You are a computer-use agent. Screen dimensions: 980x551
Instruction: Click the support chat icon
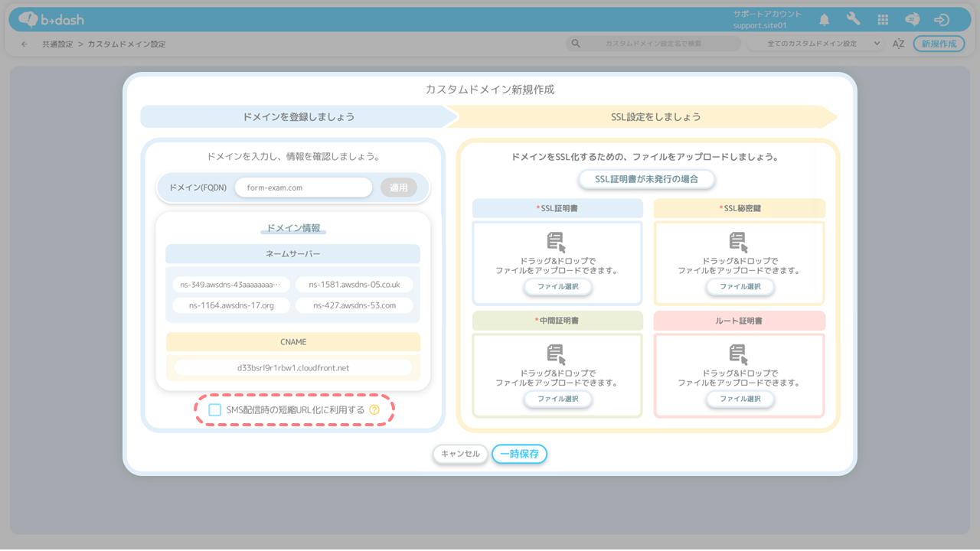click(x=912, y=20)
